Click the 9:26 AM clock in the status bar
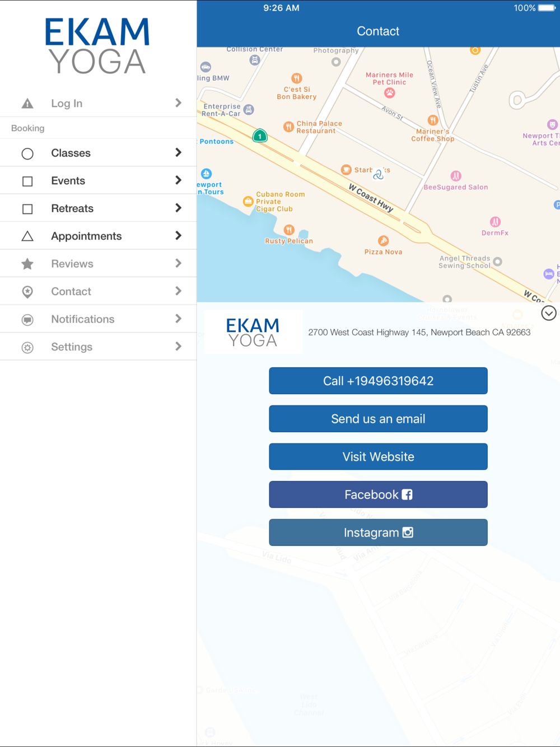The height and width of the screenshot is (747, 560). coord(281,8)
